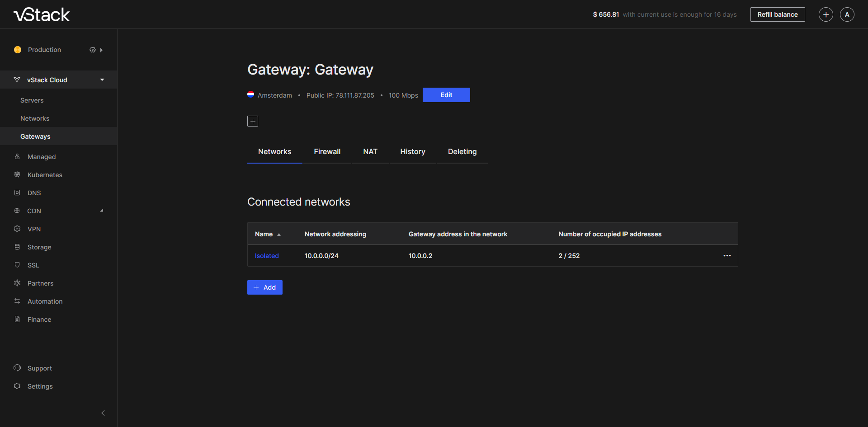Click the Refill balance button
The image size is (868, 427).
coord(777,14)
